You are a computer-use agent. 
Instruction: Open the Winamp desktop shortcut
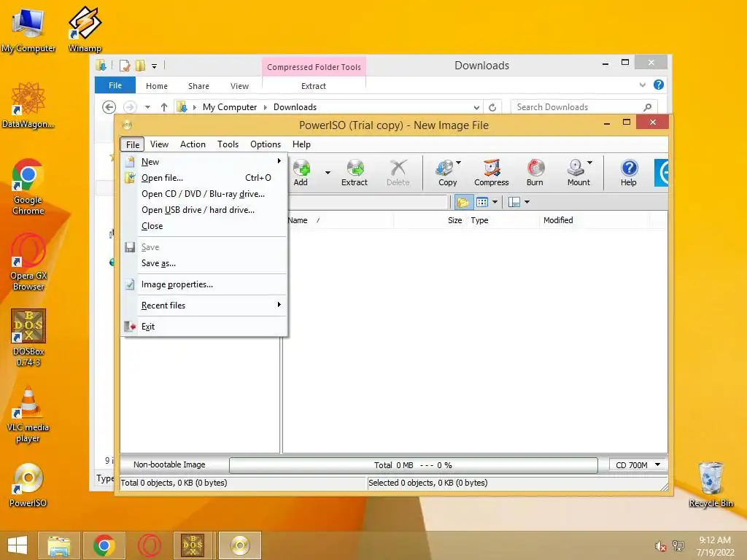85,29
